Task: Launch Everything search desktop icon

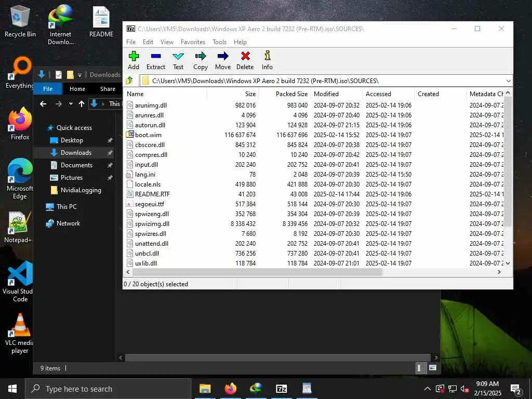Action: click(20, 73)
